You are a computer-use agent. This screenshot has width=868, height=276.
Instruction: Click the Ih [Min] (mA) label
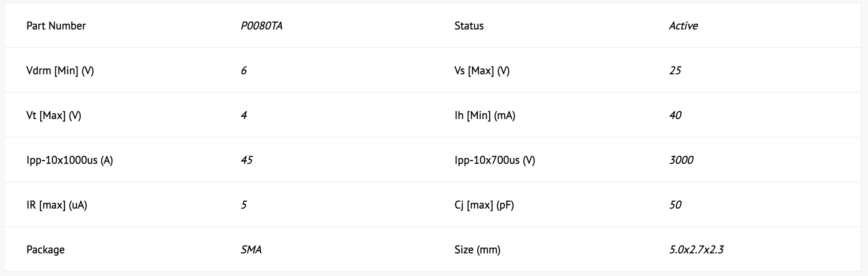[x=485, y=115]
